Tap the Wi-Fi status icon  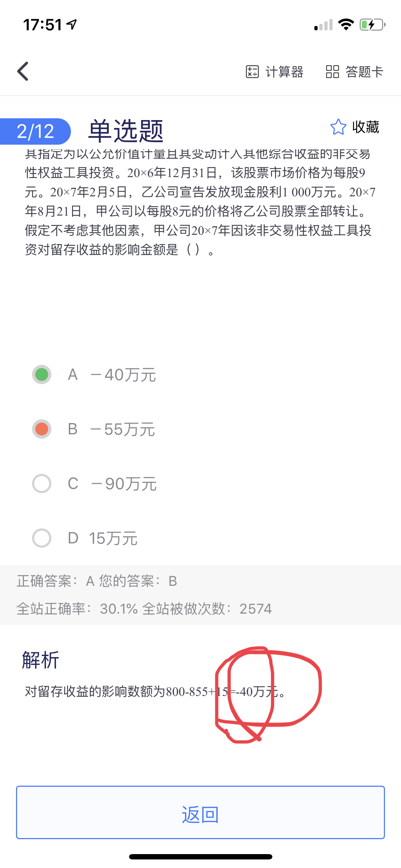[x=345, y=25]
